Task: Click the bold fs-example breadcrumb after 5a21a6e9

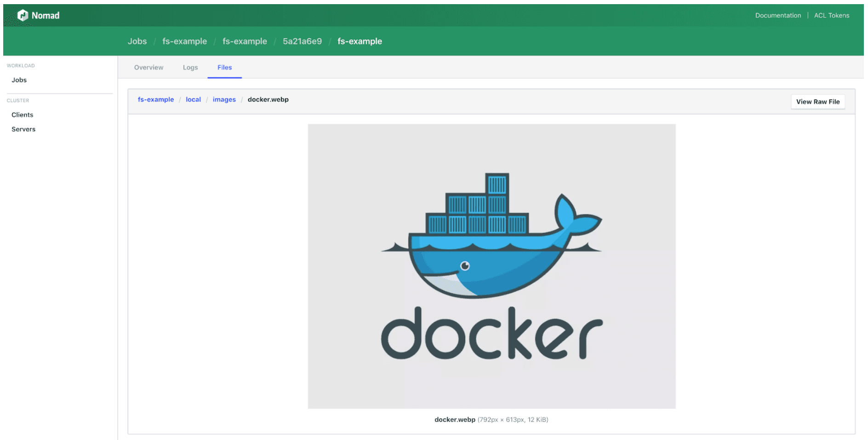Action: pos(360,41)
